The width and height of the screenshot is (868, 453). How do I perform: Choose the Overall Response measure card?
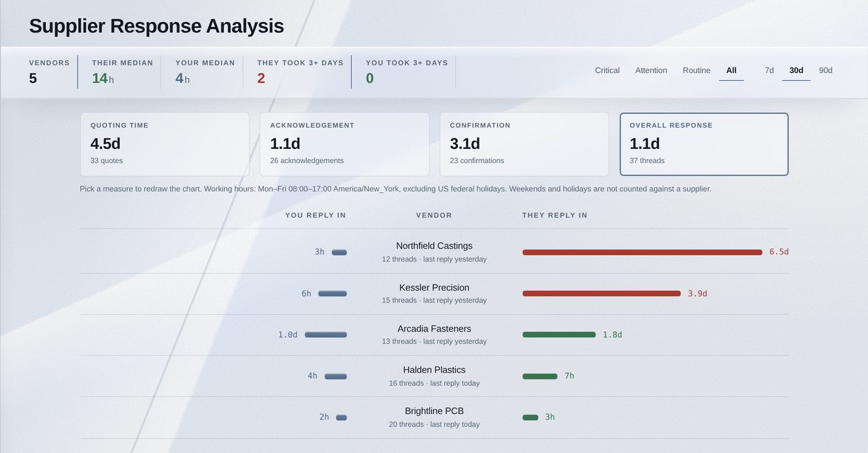704,144
